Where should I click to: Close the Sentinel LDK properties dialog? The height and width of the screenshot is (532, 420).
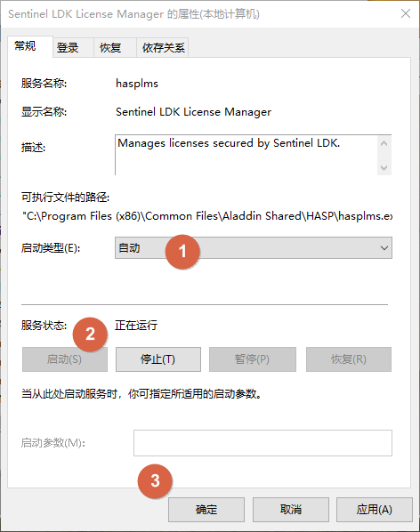point(406,14)
